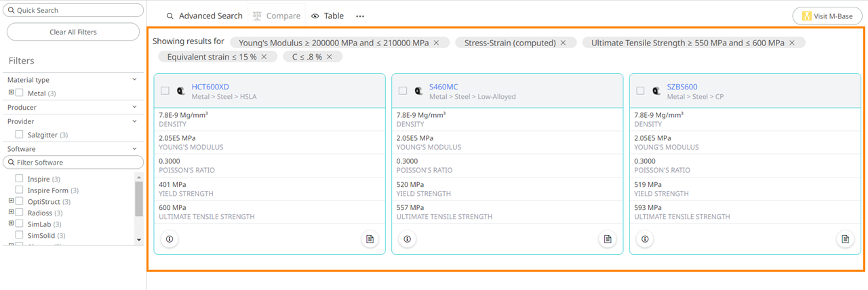Open the three-dot more options menu
Viewport: 868px width, 290px height.
pos(360,16)
